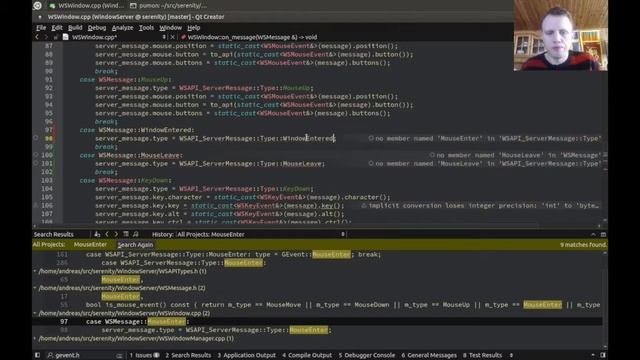Image resolution: width=640 pixels, height=360 pixels.
Task: Open the Debug menu
Action: pos(97,28)
